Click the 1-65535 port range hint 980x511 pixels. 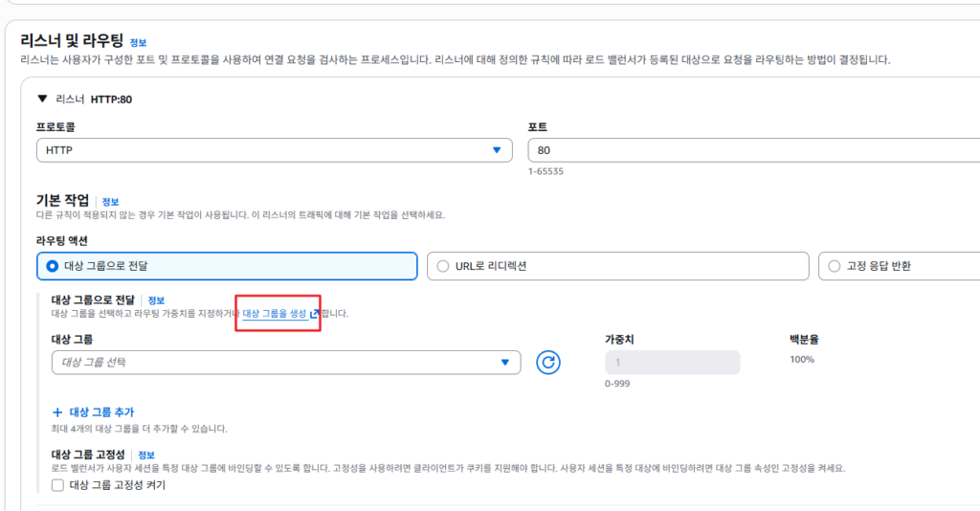(546, 171)
